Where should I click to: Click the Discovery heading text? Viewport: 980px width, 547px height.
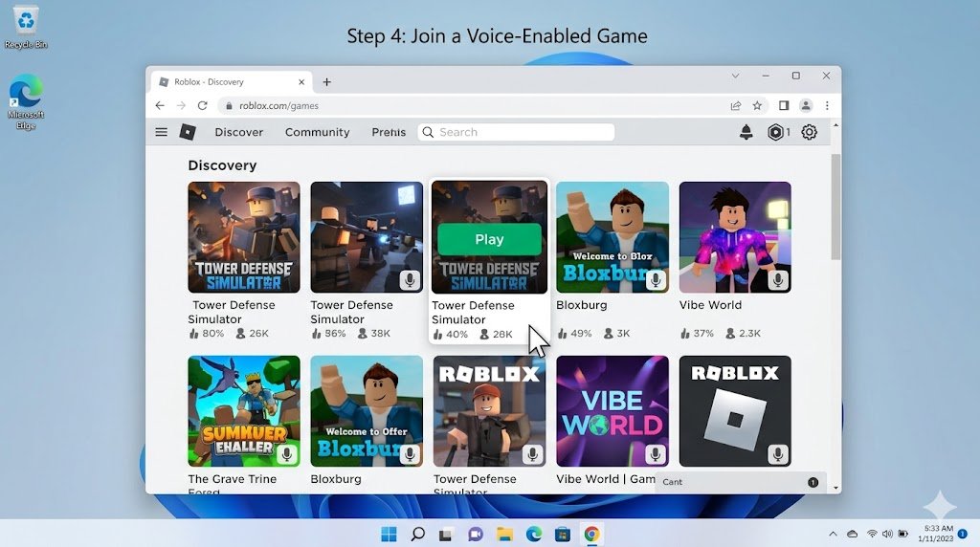point(222,165)
